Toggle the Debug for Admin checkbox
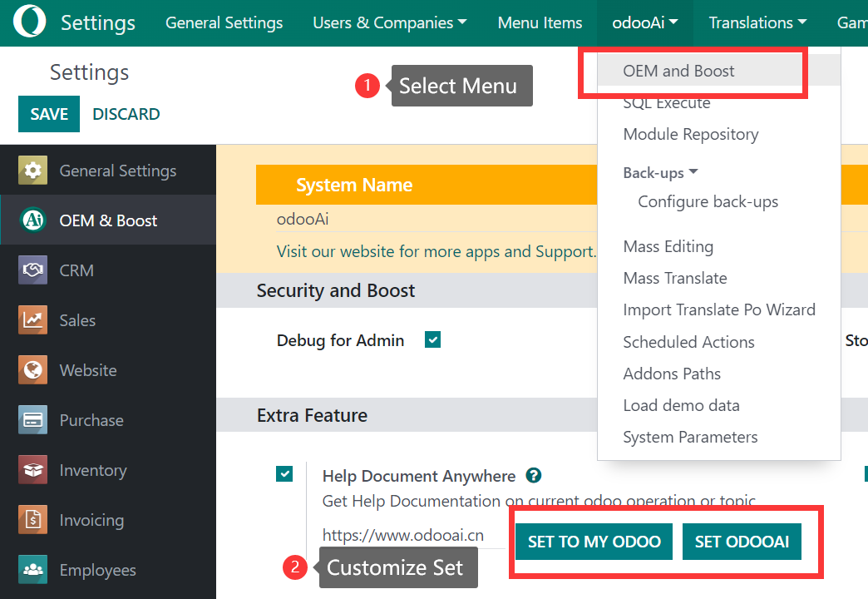The height and width of the screenshot is (599, 868). [x=432, y=339]
